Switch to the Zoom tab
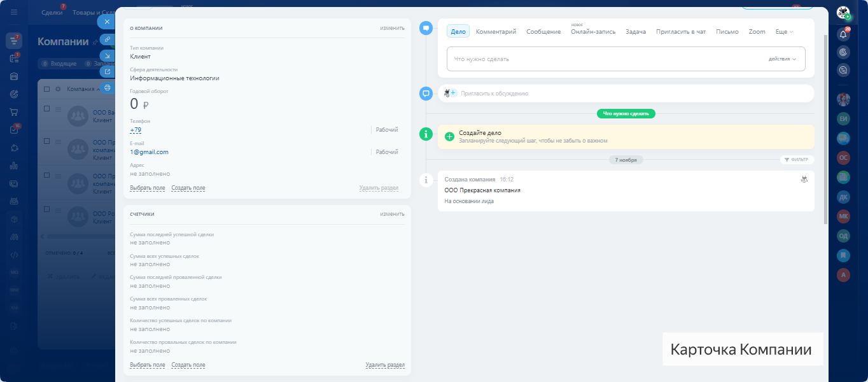868x382 pixels. pyautogui.click(x=757, y=32)
